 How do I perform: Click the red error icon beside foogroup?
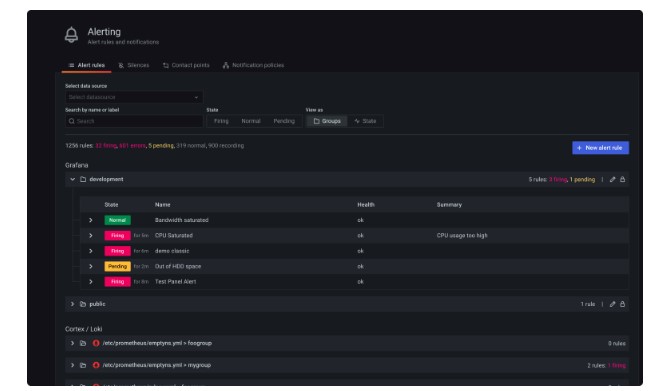click(x=96, y=343)
